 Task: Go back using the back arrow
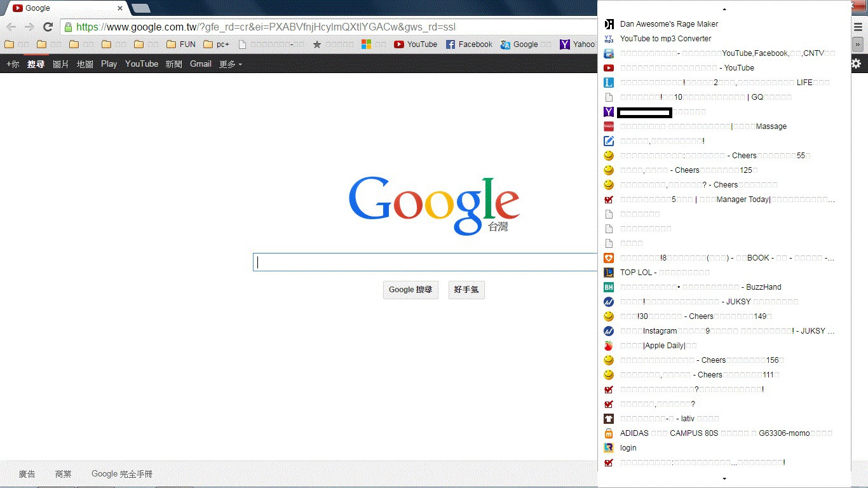coord(11,27)
